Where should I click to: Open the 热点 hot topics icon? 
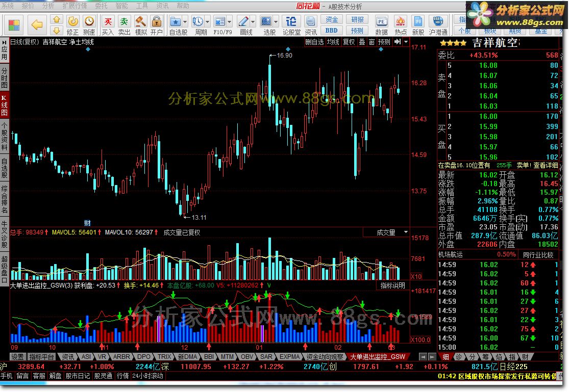coord(400,25)
